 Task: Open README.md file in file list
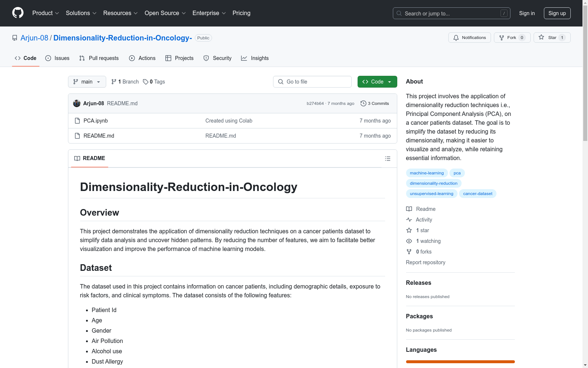click(x=99, y=136)
